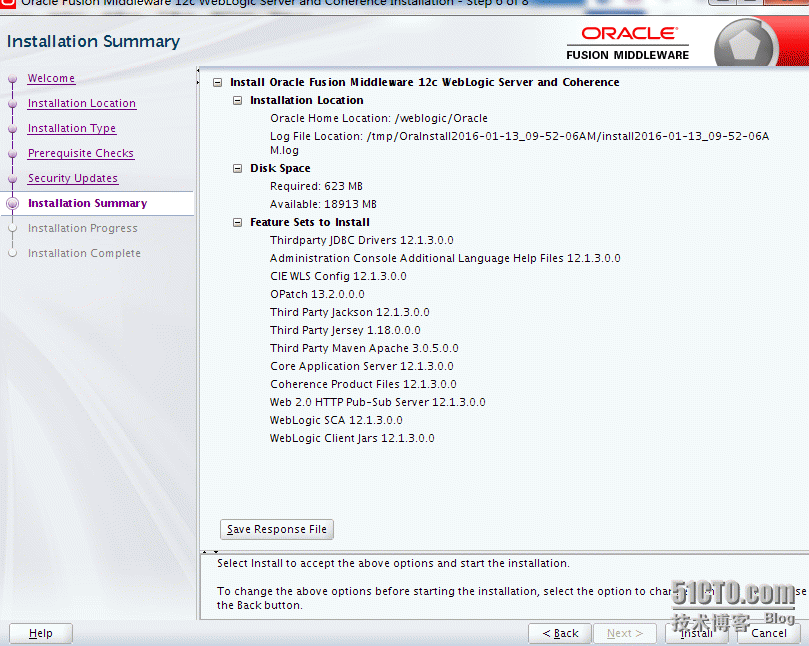The image size is (809, 646).
Task: Go to the Welcome step
Action: (x=51, y=78)
